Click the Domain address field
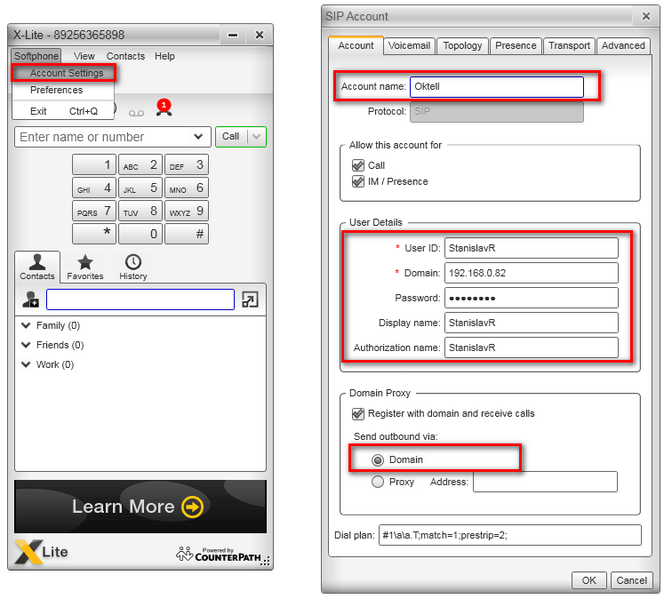The image size is (664, 599). (x=531, y=273)
